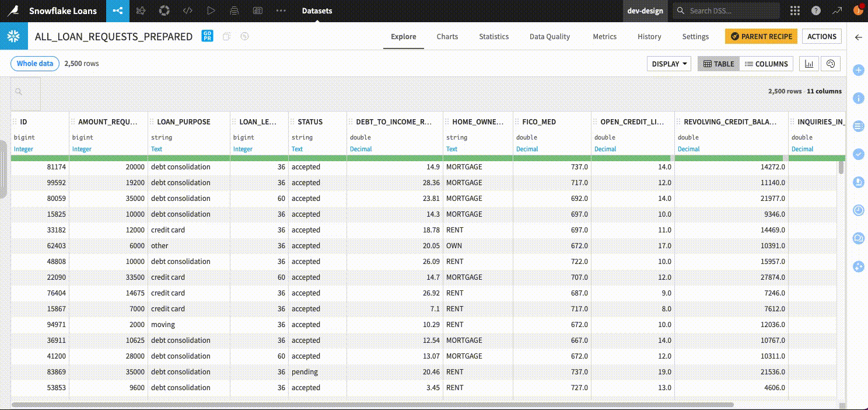Click the GDPR badge icon
Viewport: 868px width, 410px height.
pos(207,36)
